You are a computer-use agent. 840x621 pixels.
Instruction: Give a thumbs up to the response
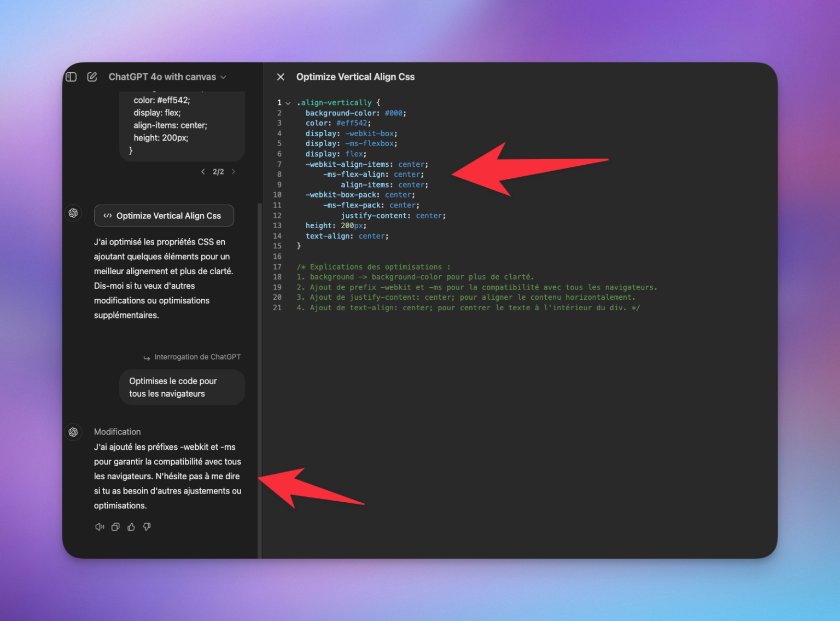coord(131,526)
